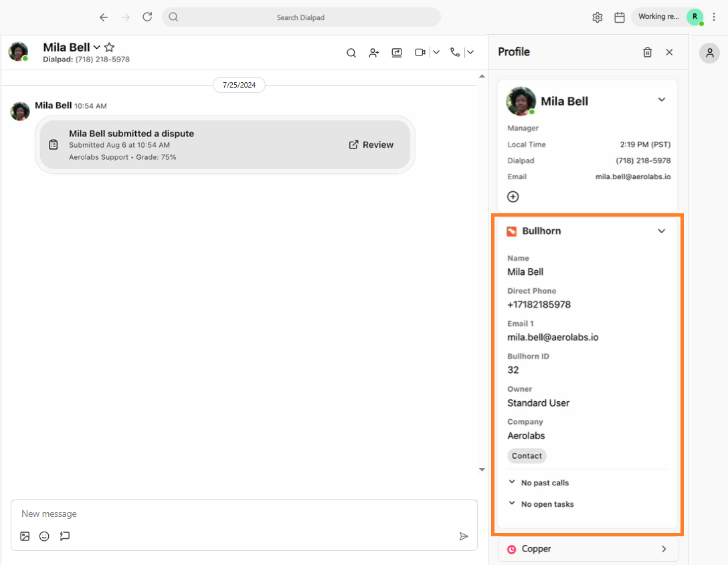This screenshot has width=728, height=565.
Task: Add people to conversation icon
Action: click(374, 53)
